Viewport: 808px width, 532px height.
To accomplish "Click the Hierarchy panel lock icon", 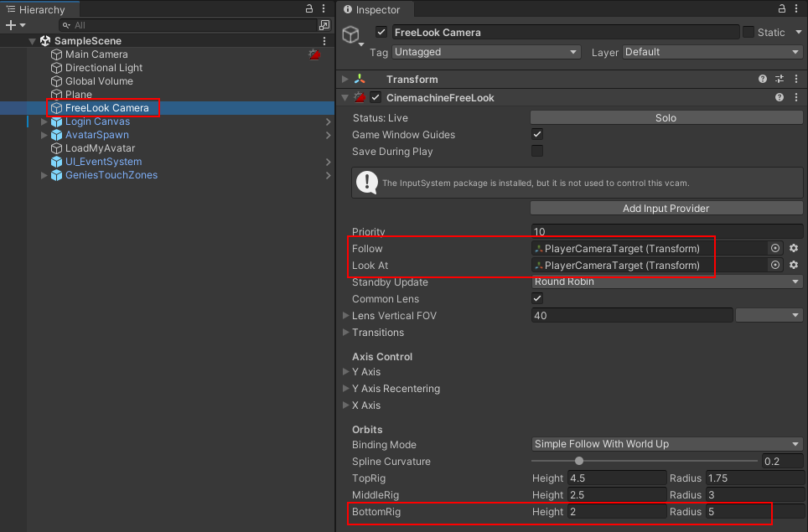I will pyautogui.click(x=309, y=9).
